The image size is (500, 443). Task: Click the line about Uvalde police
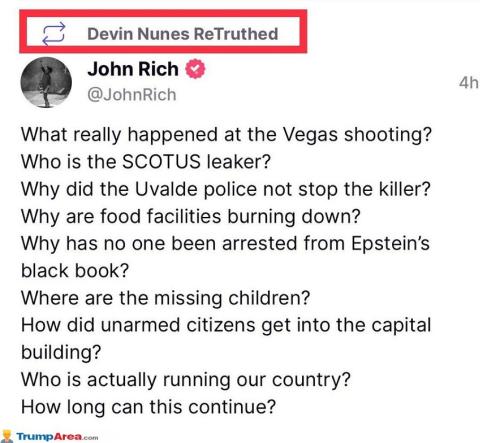[226, 189]
